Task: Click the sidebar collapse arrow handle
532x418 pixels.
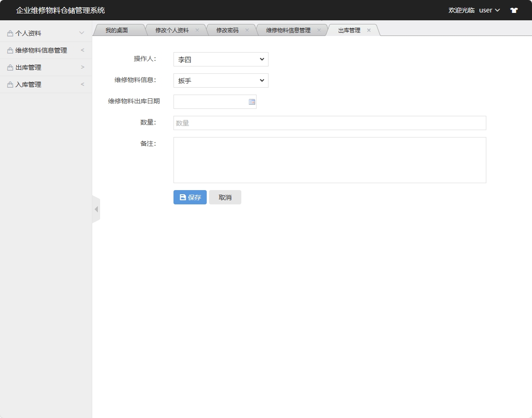Action: tap(96, 209)
